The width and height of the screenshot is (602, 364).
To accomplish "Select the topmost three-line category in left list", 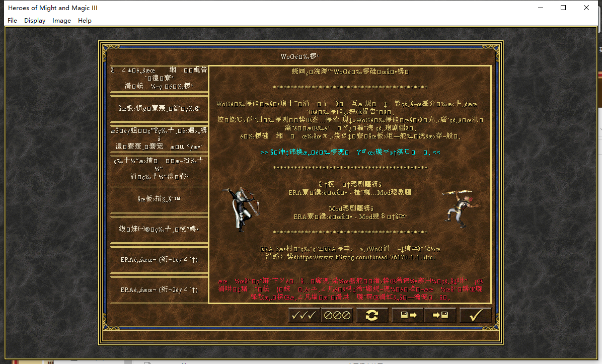I will 159,79.
